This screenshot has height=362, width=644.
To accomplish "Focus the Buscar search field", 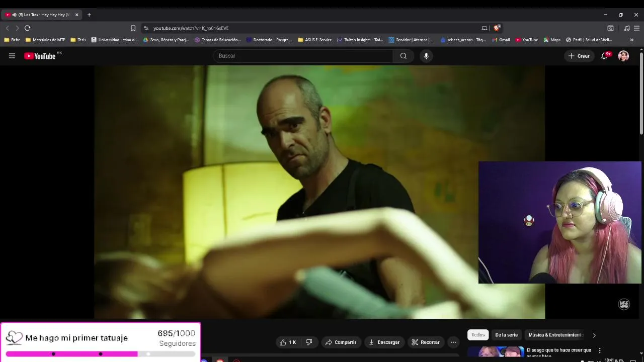I will click(x=303, y=56).
